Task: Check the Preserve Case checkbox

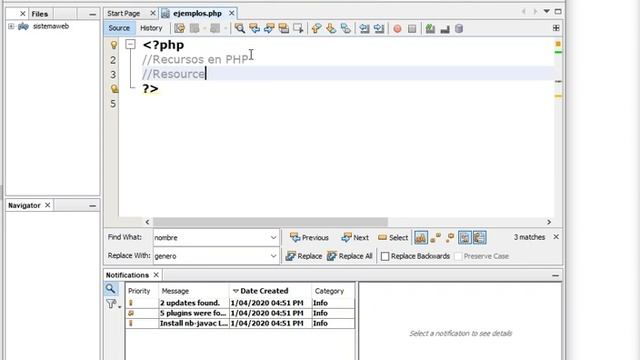Action: point(458,256)
